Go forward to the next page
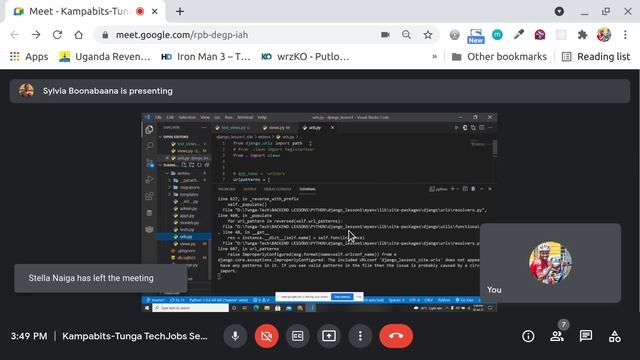The height and width of the screenshot is (360, 640). tap(36, 35)
